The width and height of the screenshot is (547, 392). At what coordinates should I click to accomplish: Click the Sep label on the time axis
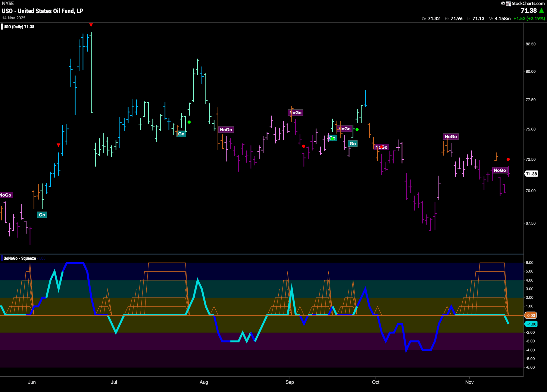pyautogui.click(x=290, y=382)
